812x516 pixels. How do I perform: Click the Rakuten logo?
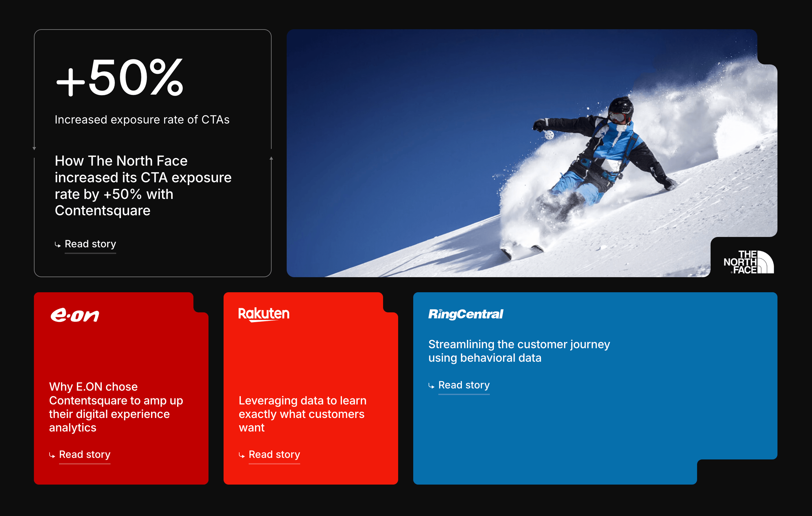tap(264, 314)
